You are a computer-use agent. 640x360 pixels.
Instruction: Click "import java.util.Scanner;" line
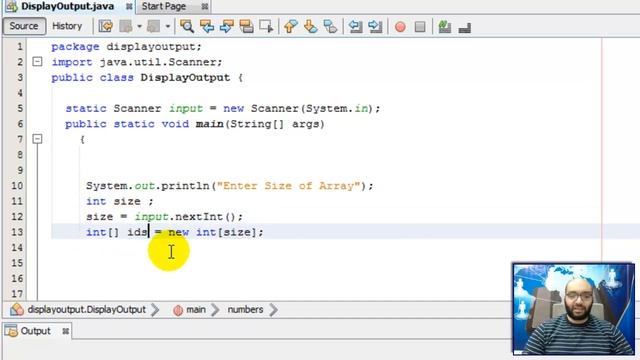pyautogui.click(x=137, y=62)
